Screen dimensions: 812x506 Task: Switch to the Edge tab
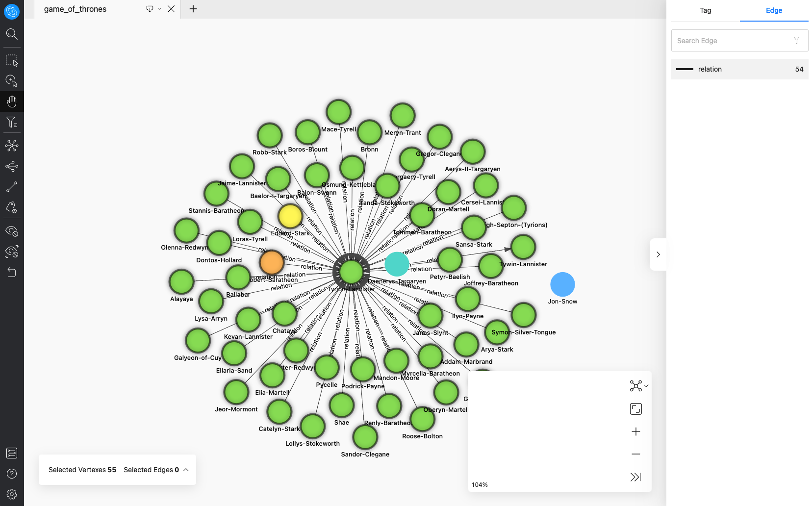(774, 10)
